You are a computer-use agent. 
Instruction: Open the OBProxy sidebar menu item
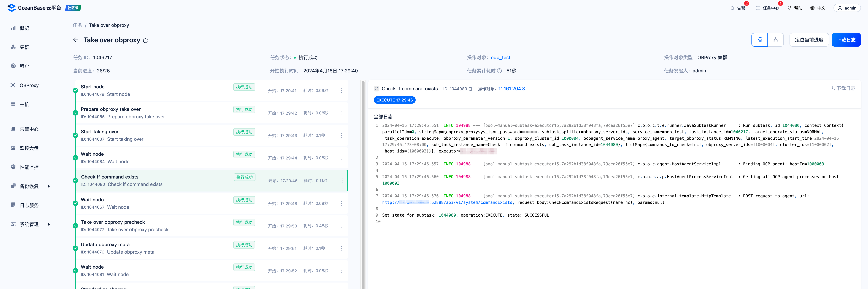click(29, 85)
